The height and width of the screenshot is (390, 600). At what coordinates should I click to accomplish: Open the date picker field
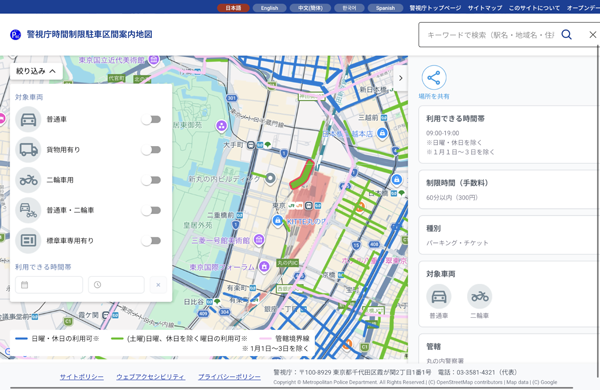tap(49, 285)
